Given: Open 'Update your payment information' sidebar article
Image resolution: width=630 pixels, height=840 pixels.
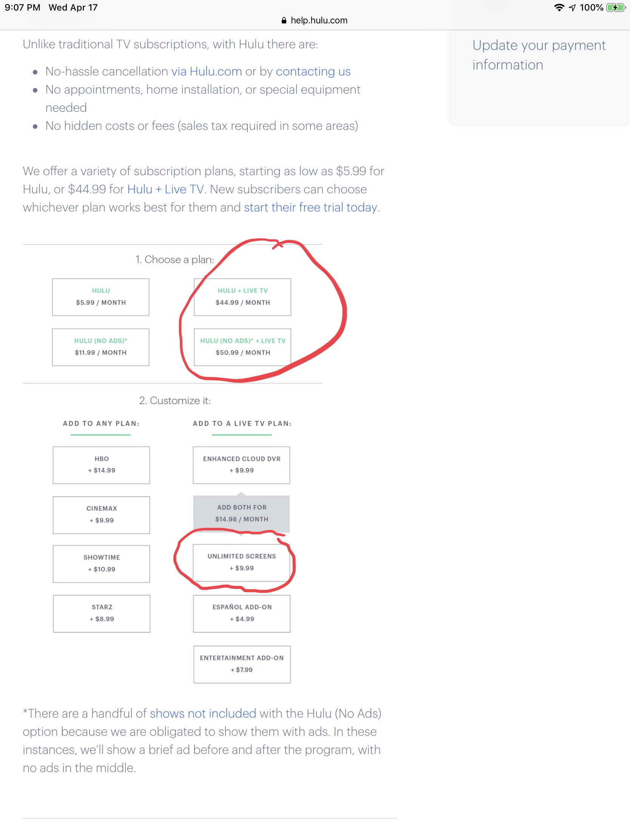Looking at the screenshot, I should 539,55.
